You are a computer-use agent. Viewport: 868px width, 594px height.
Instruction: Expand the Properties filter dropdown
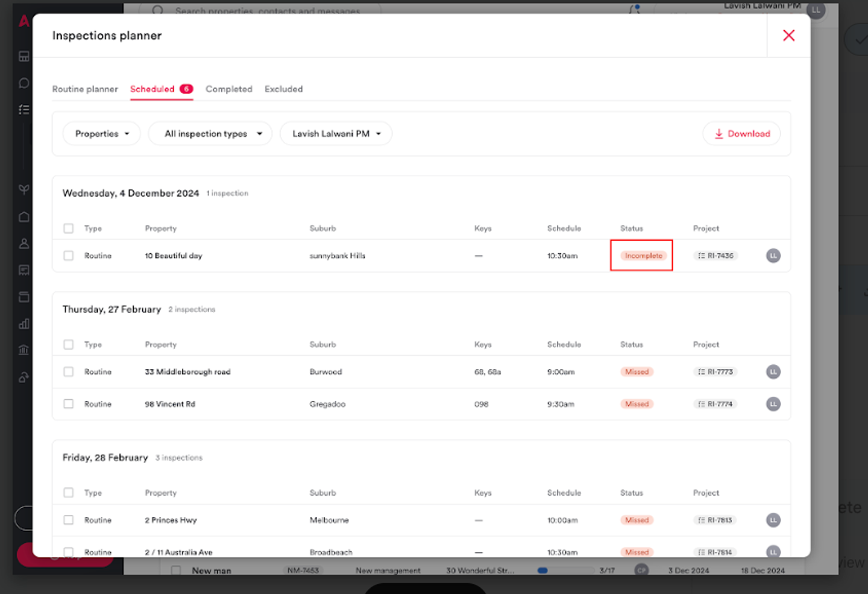(101, 134)
